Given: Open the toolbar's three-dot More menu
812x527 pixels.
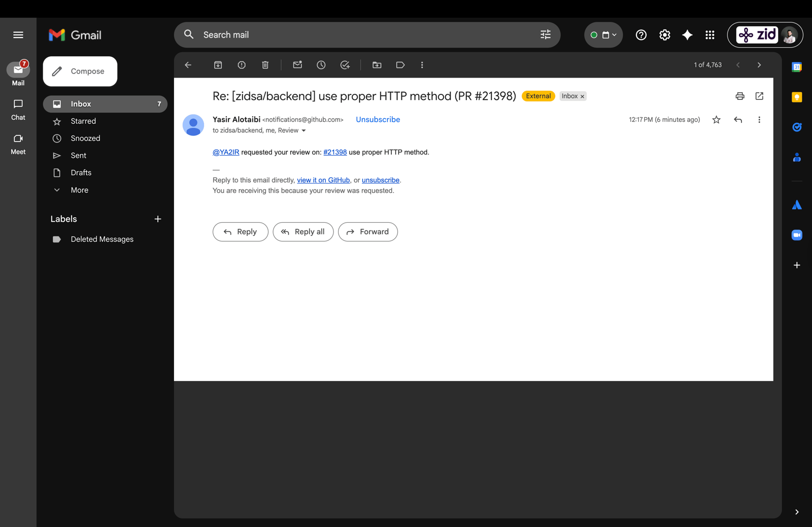Looking at the screenshot, I should (x=422, y=65).
